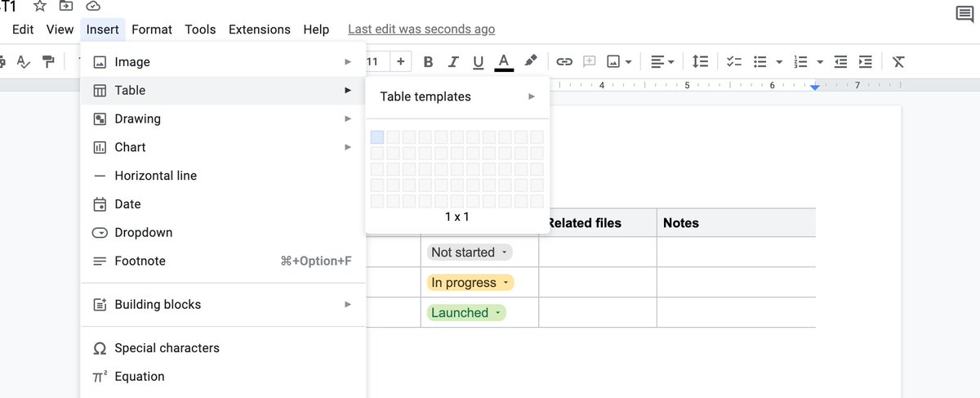Viewport: 980px width, 398px height.
Task: Open the text color picker
Action: [x=504, y=61]
